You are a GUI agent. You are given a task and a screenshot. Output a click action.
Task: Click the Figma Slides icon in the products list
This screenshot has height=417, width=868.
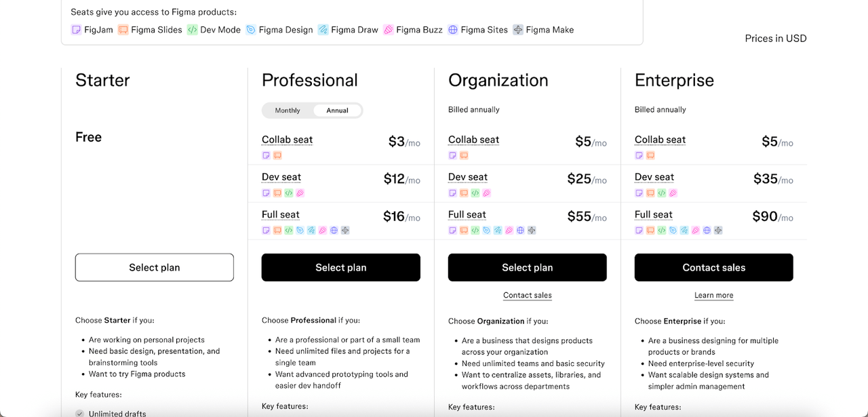[123, 30]
